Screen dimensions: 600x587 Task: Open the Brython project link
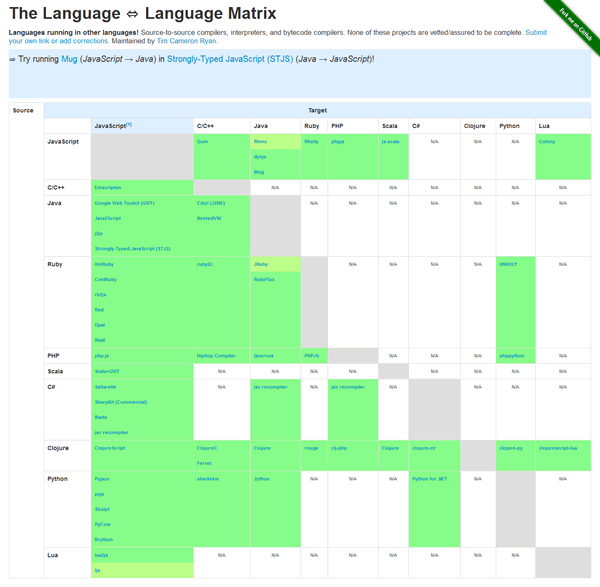coord(104,540)
